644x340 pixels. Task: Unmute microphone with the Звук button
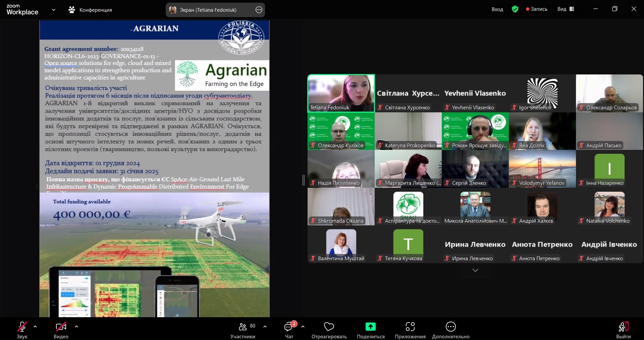coord(22,330)
